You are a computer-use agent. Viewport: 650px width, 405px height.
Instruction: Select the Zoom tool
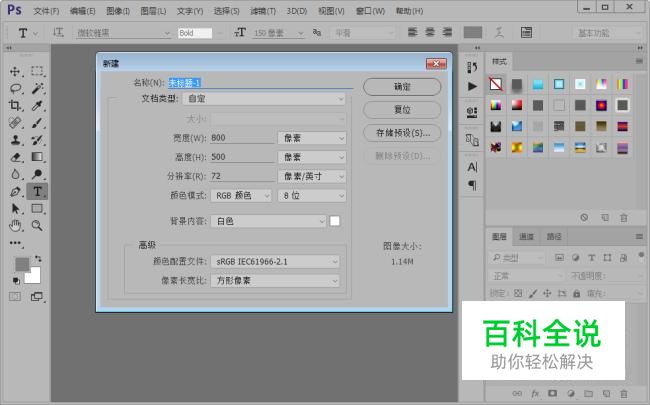click(x=37, y=226)
